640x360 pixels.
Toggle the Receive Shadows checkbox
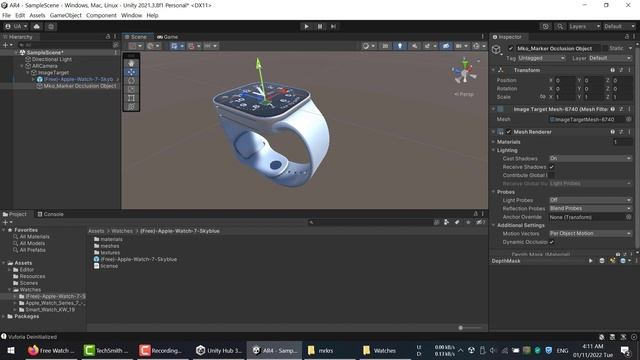[x=551, y=167]
